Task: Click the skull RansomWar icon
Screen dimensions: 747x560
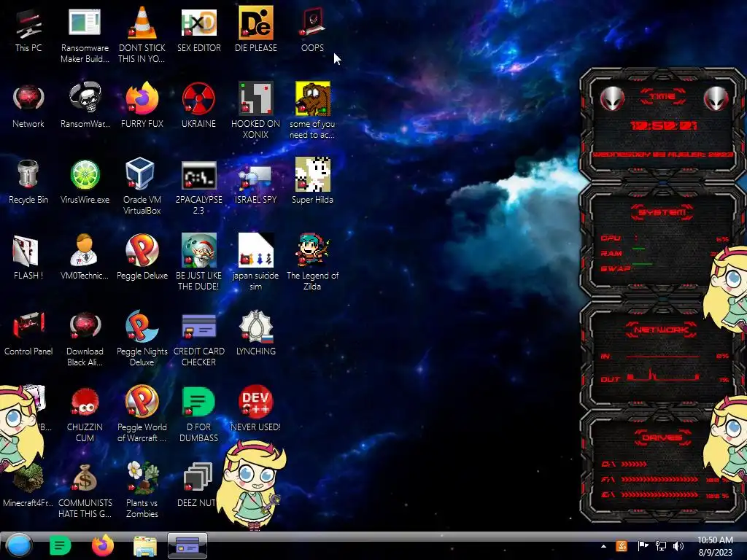Action: (85, 97)
